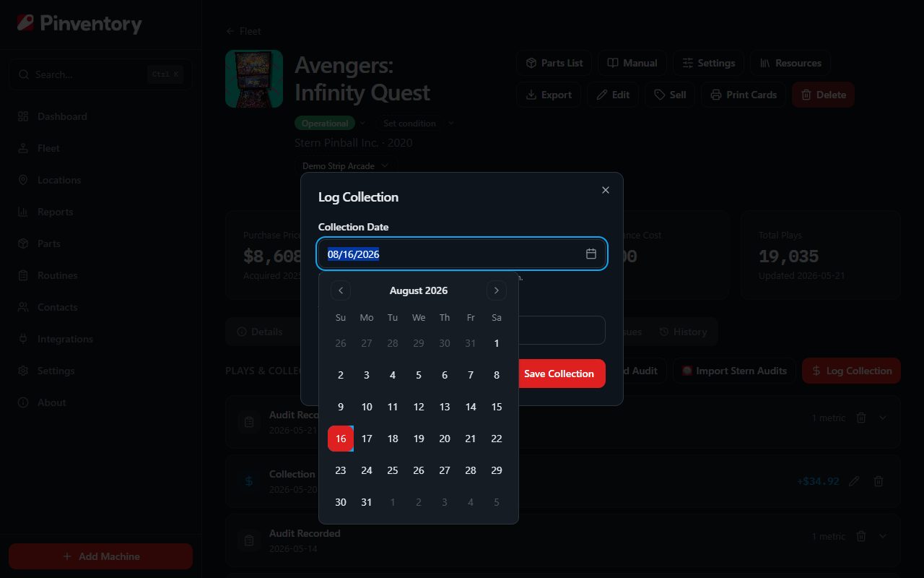Viewport: 924px width, 578px height.
Task: Open the machine Manual
Action: pyautogui.click(x=632, y=63)
